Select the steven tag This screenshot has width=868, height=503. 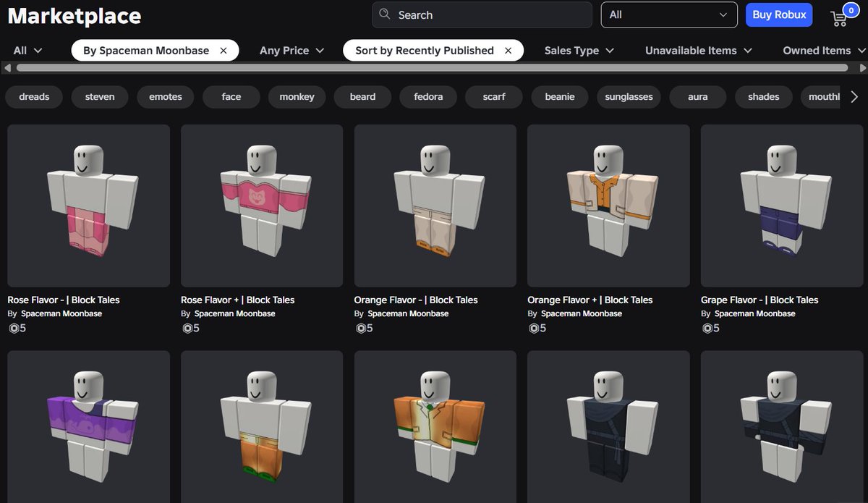tap(100, 96)
